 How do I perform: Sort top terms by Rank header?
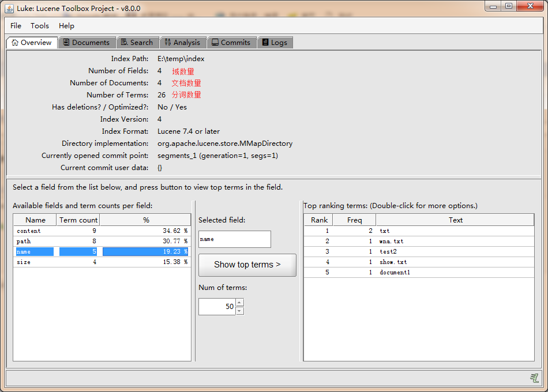point(319,220)
